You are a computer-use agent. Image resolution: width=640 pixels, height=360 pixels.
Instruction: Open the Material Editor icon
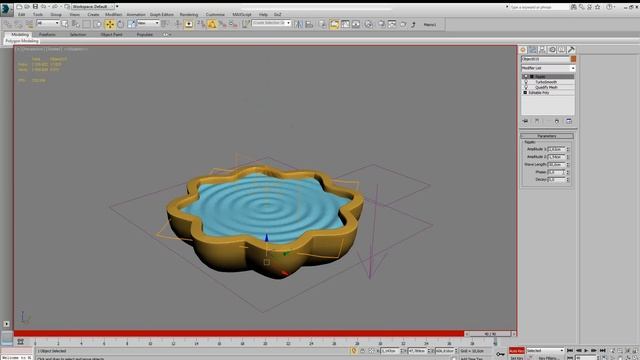point(369,24)
